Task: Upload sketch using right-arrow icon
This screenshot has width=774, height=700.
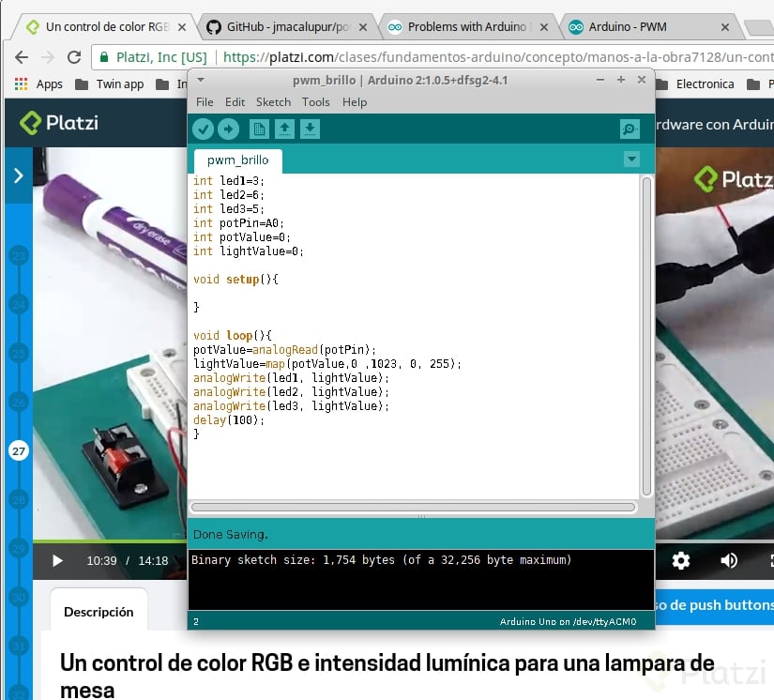Action: tap(228, 129)
